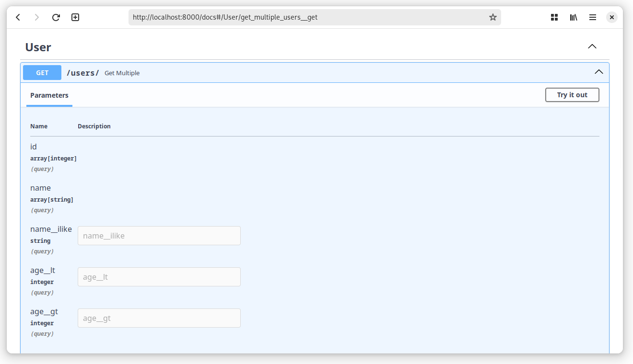
Task: Click the User section heading
Action: pos(38,47)
